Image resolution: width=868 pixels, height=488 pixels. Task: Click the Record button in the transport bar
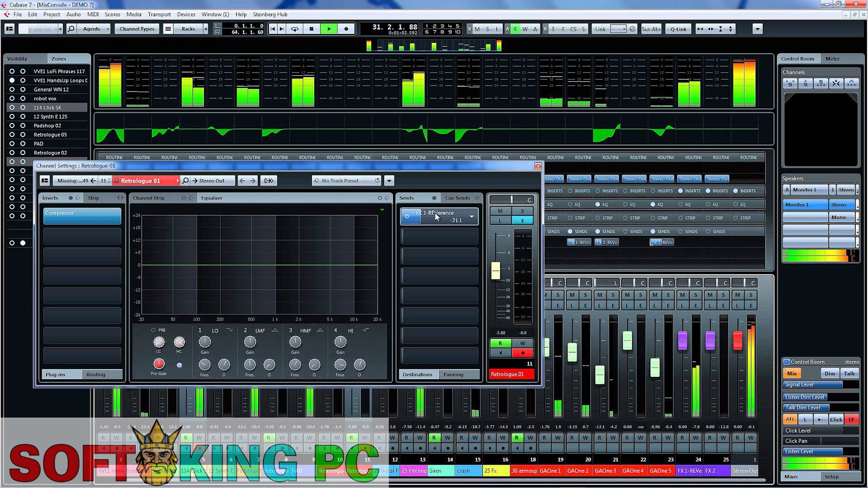346,29
